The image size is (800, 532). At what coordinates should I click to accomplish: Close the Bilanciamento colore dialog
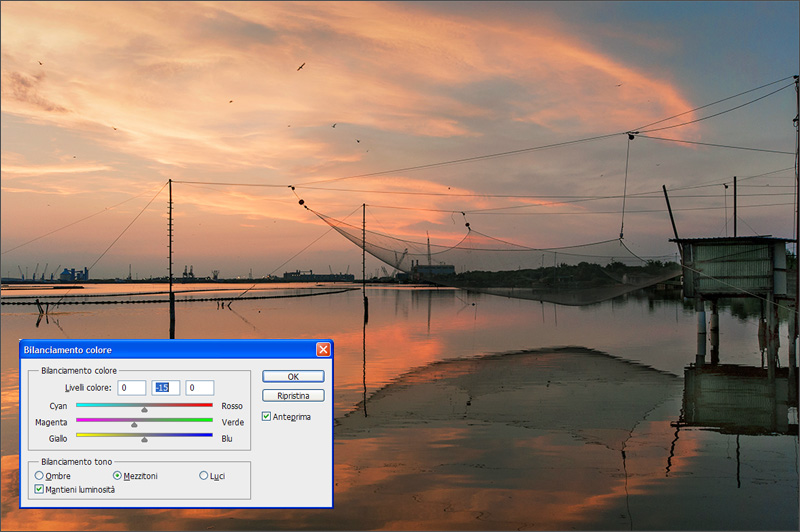[x=323, y=350]
